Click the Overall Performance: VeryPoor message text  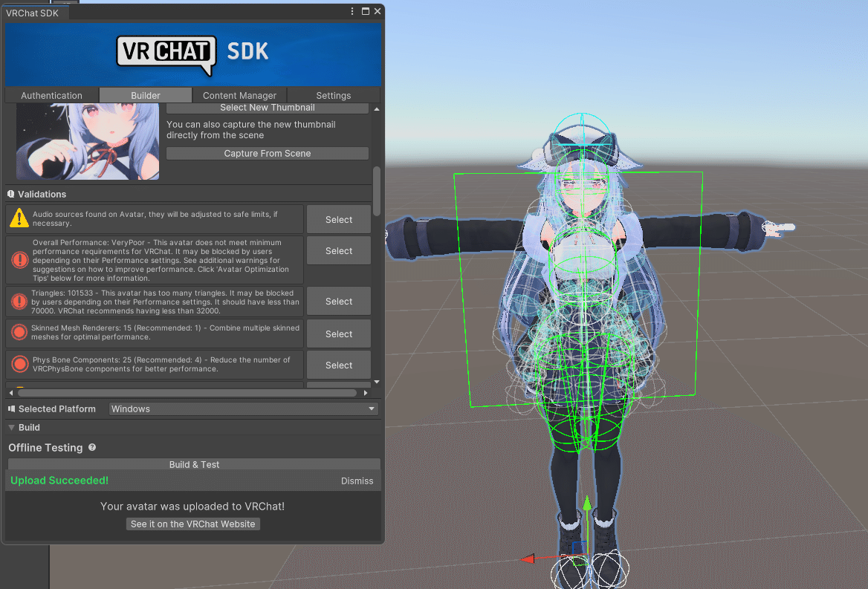(x=161, y=260)
